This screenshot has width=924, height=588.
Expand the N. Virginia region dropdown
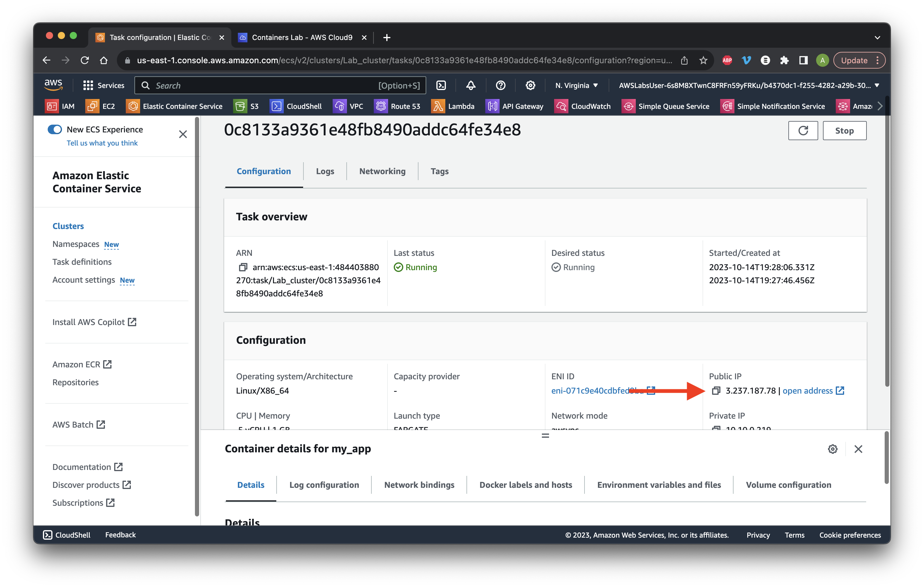pos(576,85)
